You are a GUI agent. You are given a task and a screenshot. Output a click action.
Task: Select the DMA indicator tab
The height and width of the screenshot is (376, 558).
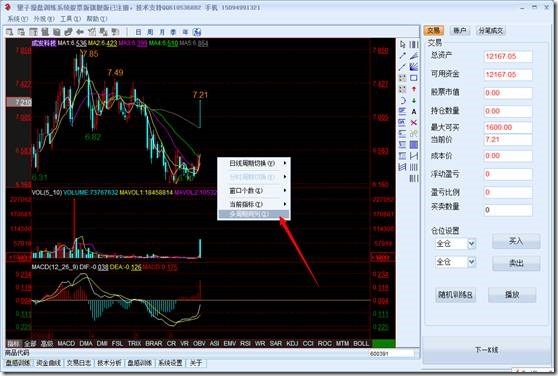click(86, 344)
